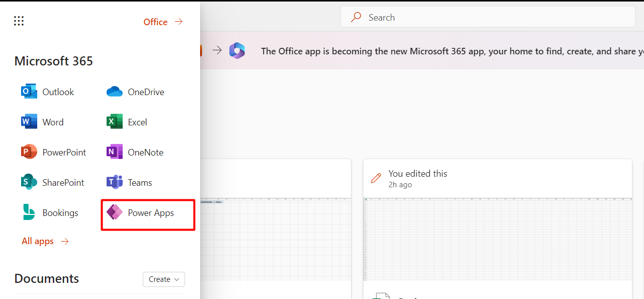The image size is (644, 299).
Task: Launch the OneNote app icon
Action: click(115, 152)
